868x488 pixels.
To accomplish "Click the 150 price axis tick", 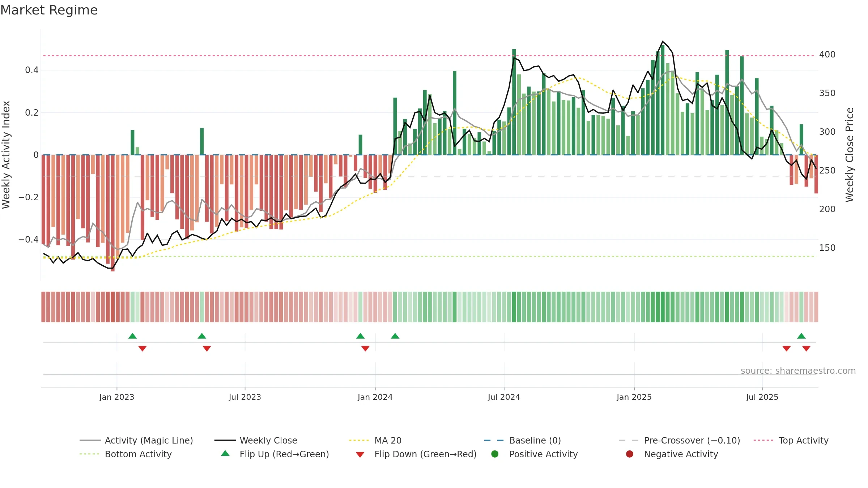I will point(827,248).
